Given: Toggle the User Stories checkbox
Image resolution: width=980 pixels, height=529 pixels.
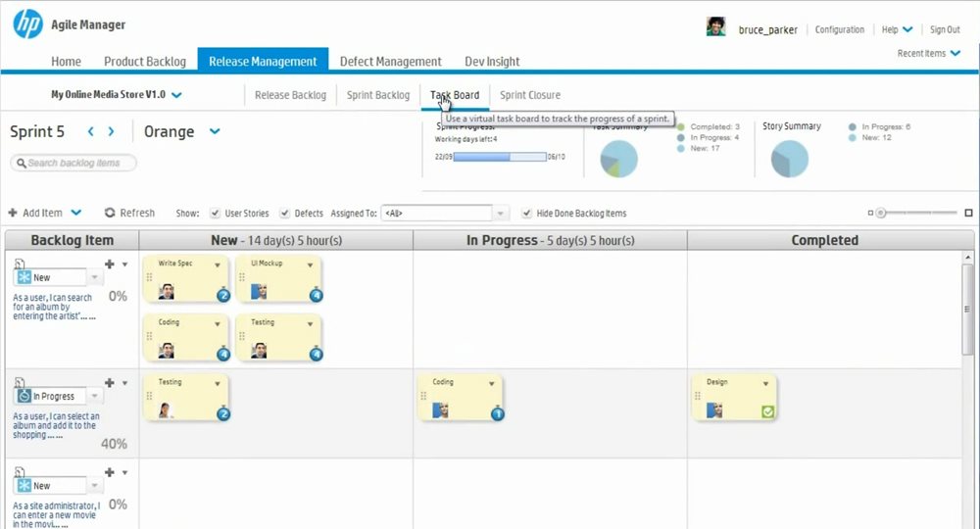Looking at the screenshot, I should tap(215, 213).
